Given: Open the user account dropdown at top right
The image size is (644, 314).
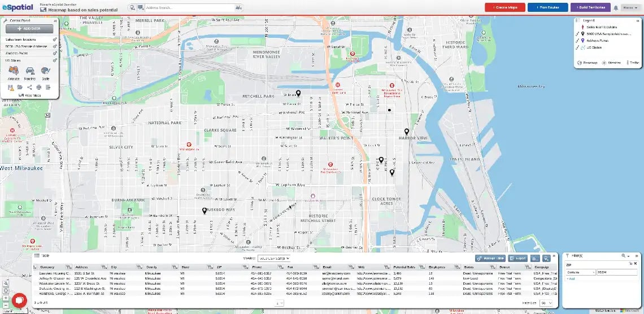Looking at the screenshot, I should coord(630,7).
